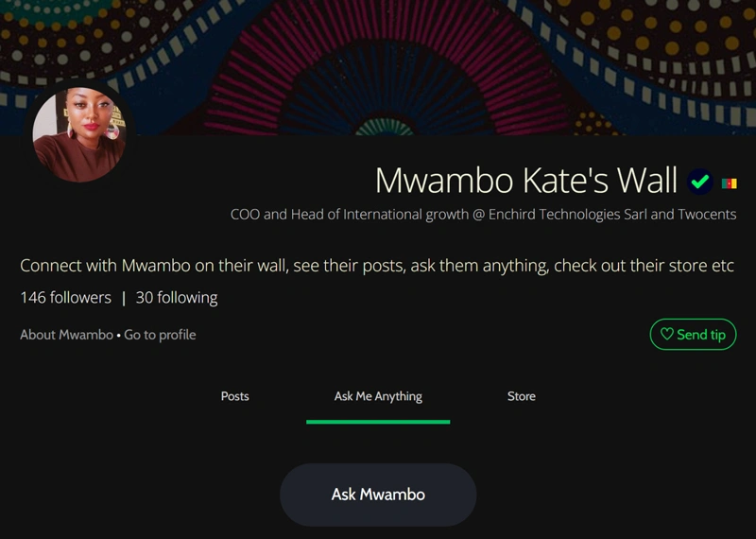Select the Ask Me Anything tab

(378, 396)
